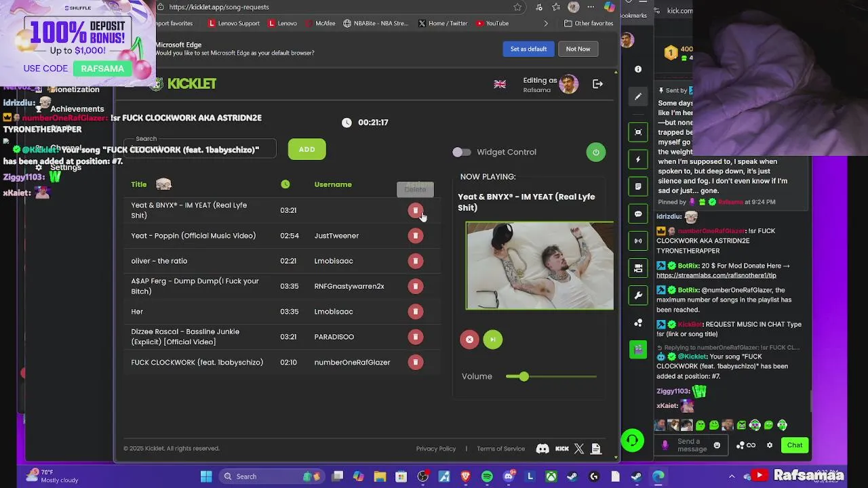Viewport: 868px width, 488px height.
Task: Open the Discord icon in footer
Action: 542,449
